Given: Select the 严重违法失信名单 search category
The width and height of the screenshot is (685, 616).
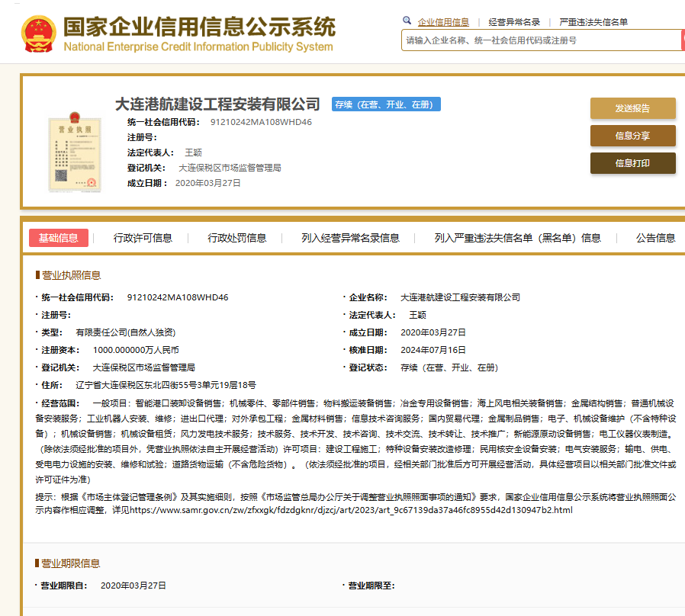Looking at the screenshot, I should click(593, 22).
